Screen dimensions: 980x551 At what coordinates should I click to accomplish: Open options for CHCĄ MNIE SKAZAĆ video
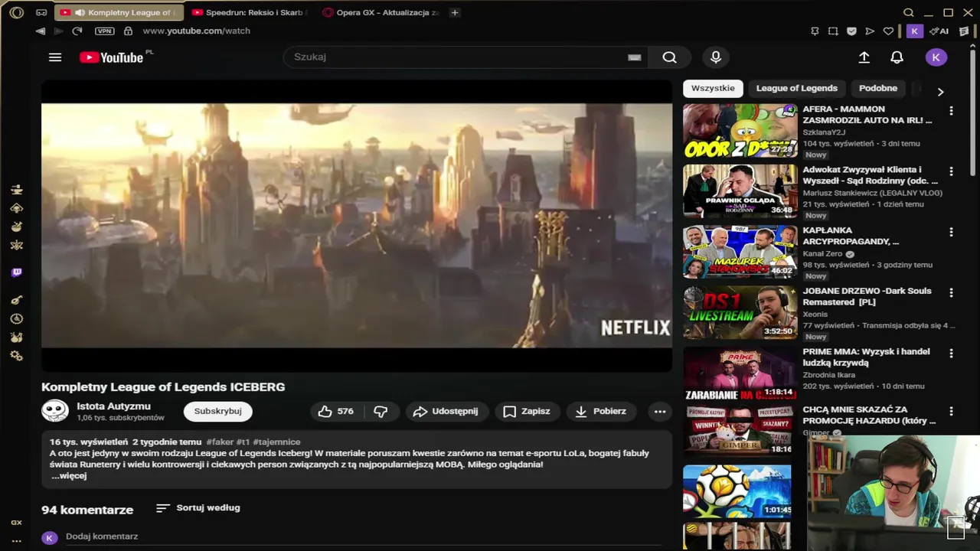[951, 411]
